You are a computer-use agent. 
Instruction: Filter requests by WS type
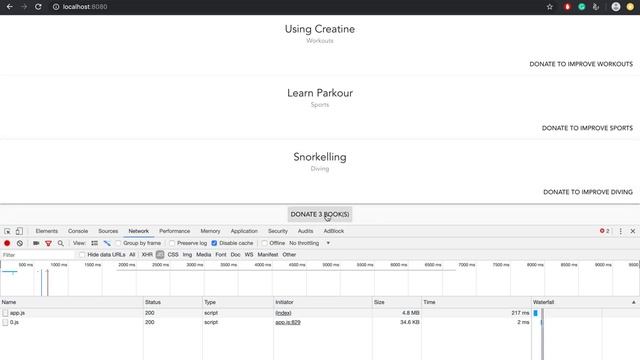tap(249, 255)
